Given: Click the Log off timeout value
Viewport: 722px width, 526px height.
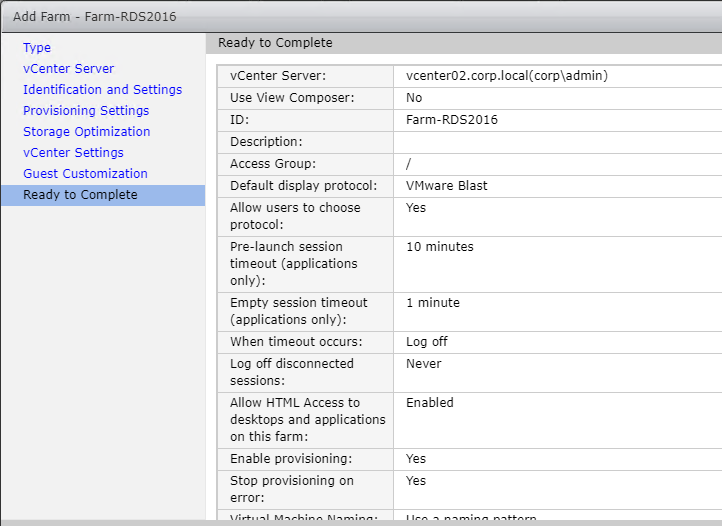Looking at the screenshot, I should tap(426, 342).
